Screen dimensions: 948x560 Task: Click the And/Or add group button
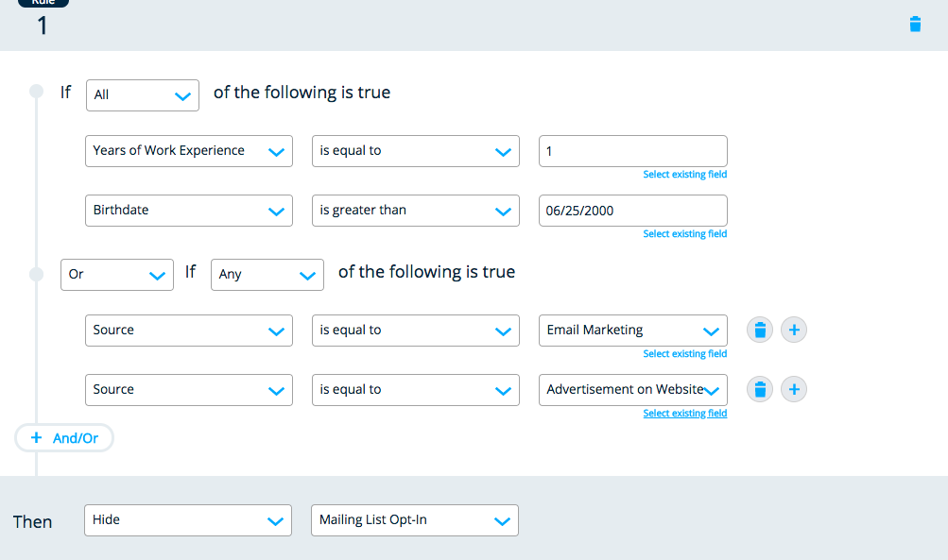tap(64, 438)
